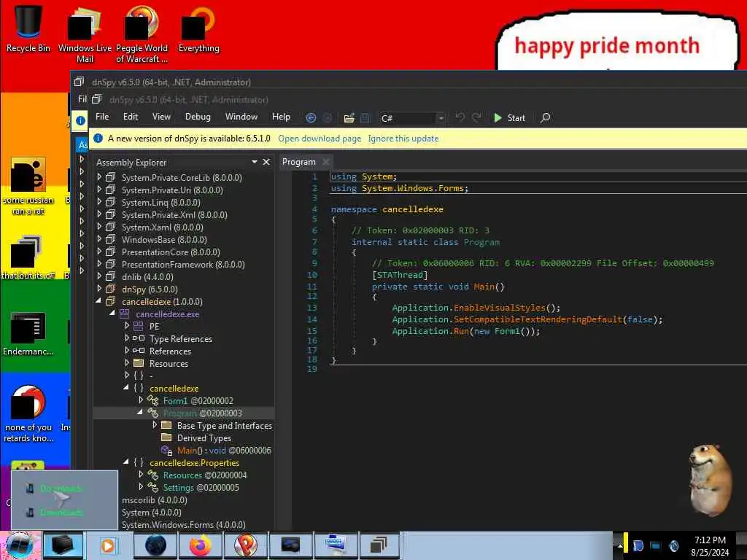747x560 pixels.
Task: Select Main() : void @06000006 method
Action: click(224, 450)
